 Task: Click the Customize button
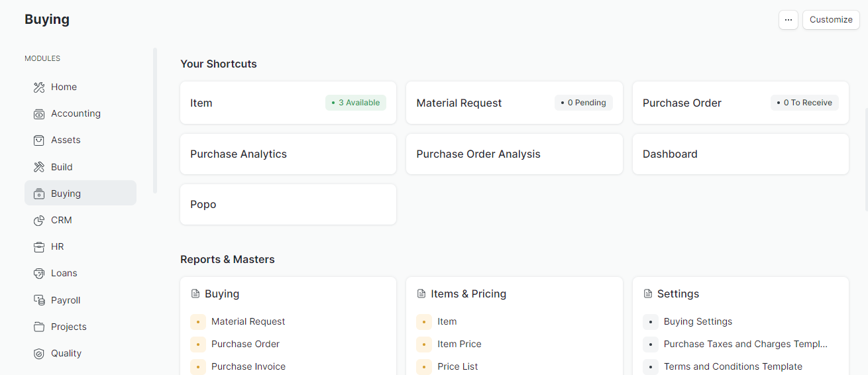831,20
